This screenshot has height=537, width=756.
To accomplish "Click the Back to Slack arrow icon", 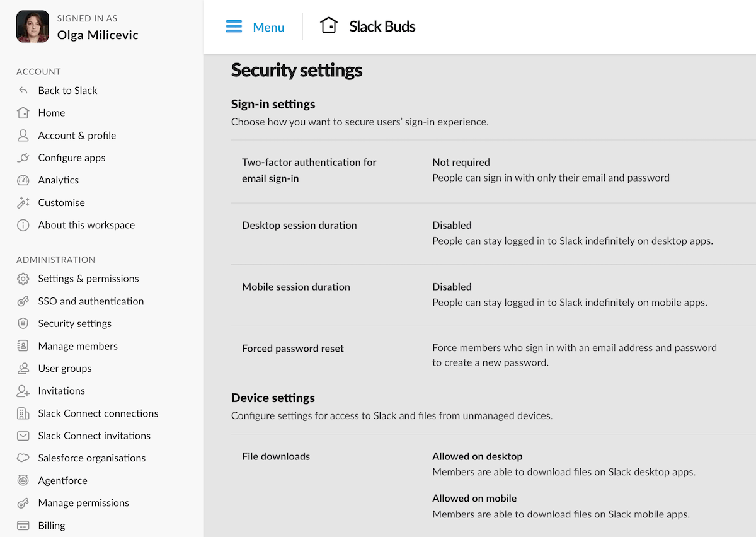I will (x=23, y=90).
